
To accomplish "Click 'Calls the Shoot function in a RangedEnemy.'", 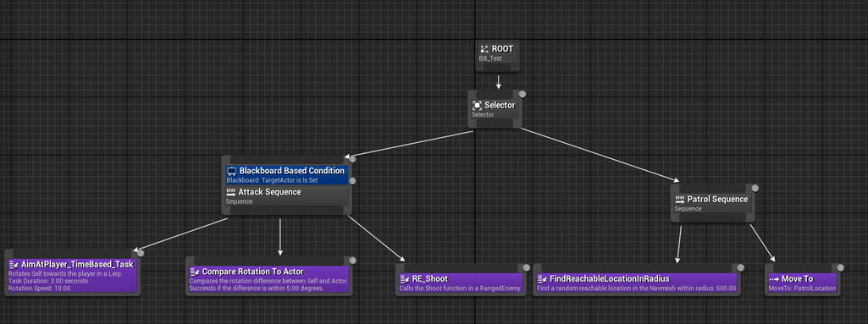I will (x=461, y=288).
